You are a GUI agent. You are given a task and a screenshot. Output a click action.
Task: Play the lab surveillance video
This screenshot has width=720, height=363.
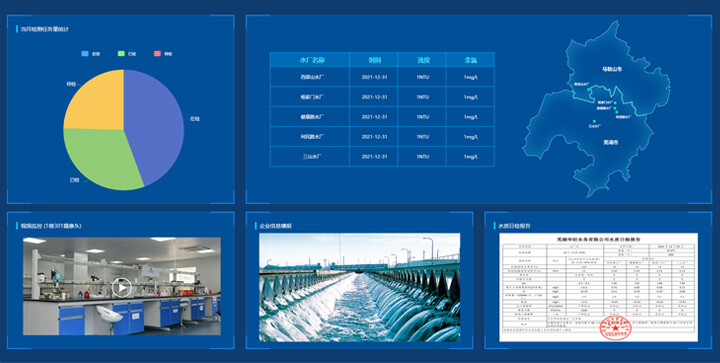[122, 288]
